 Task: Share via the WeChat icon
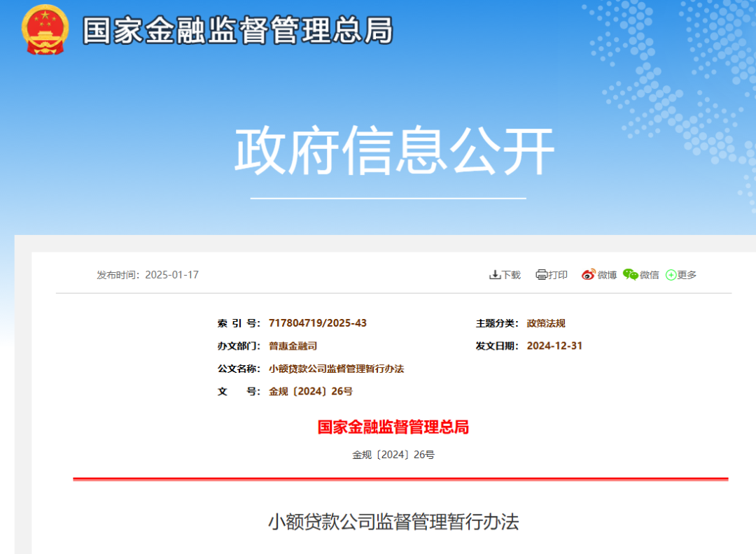[631, 275]
